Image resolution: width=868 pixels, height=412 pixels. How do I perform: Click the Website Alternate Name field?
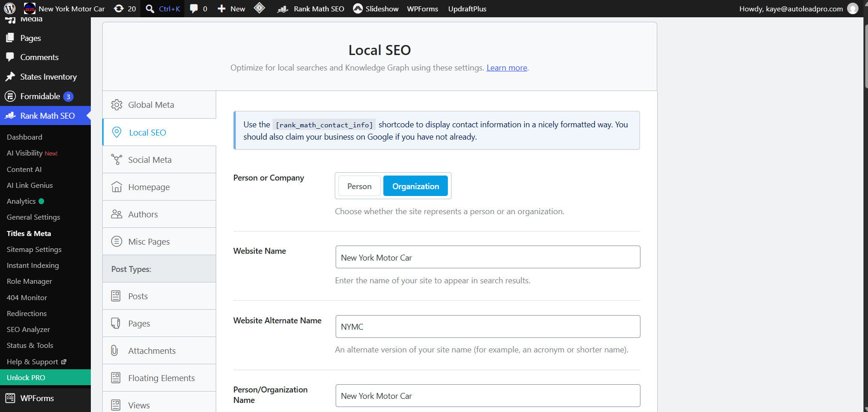[488, 327]
